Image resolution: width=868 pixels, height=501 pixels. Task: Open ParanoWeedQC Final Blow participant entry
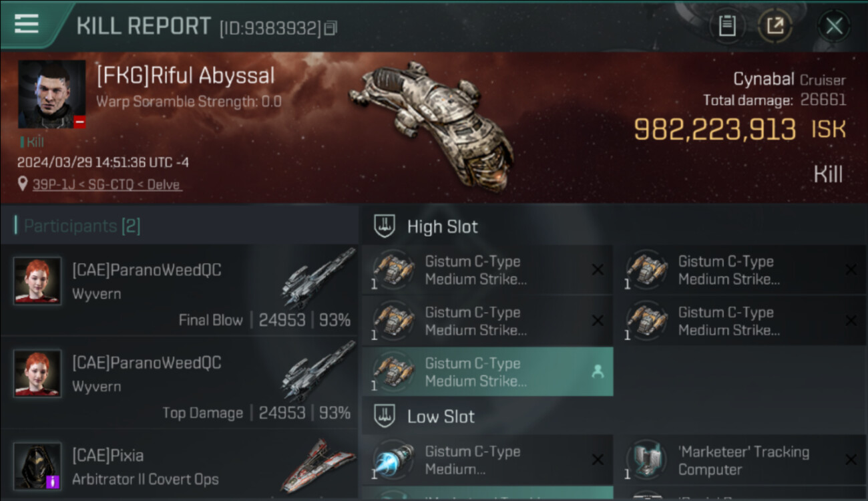click(x=180, y=289)
